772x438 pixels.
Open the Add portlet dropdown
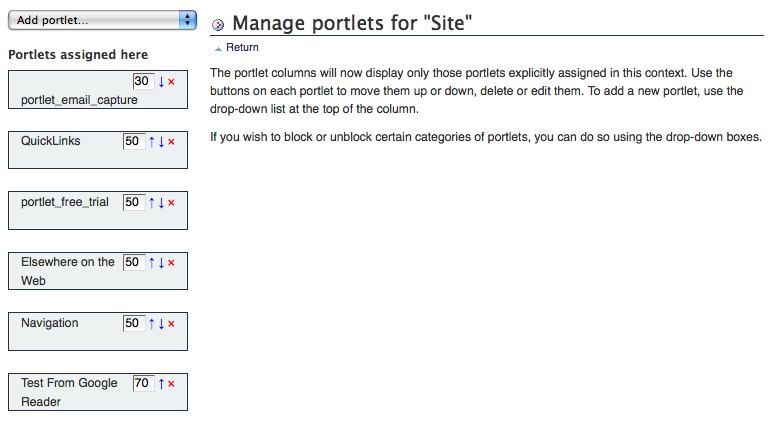tap(101, 20)
